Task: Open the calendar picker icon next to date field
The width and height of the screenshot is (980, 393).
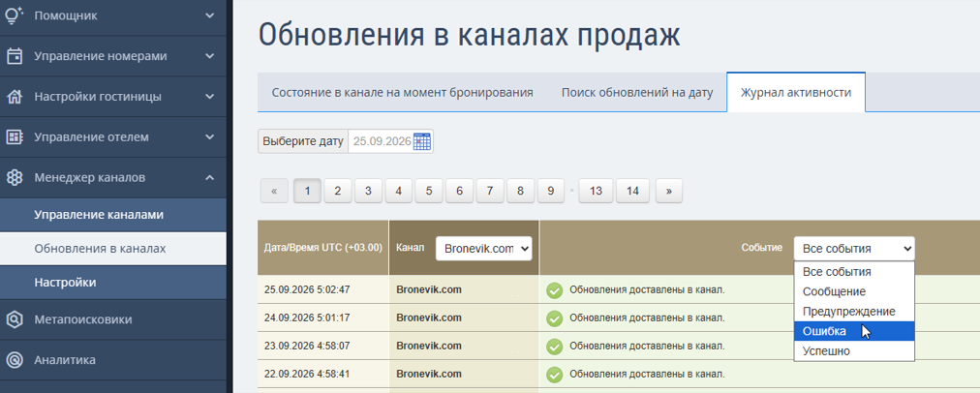Action: click(x=422, y=141)
